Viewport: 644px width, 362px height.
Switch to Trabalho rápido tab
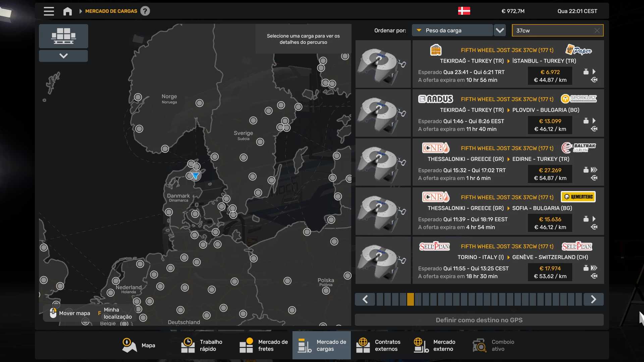pos(202,345)
